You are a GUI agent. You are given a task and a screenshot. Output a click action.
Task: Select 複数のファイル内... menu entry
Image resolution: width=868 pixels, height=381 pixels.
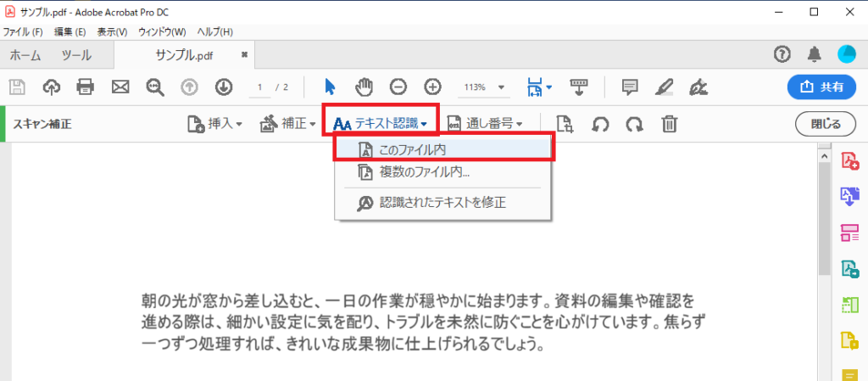(442, 172)
